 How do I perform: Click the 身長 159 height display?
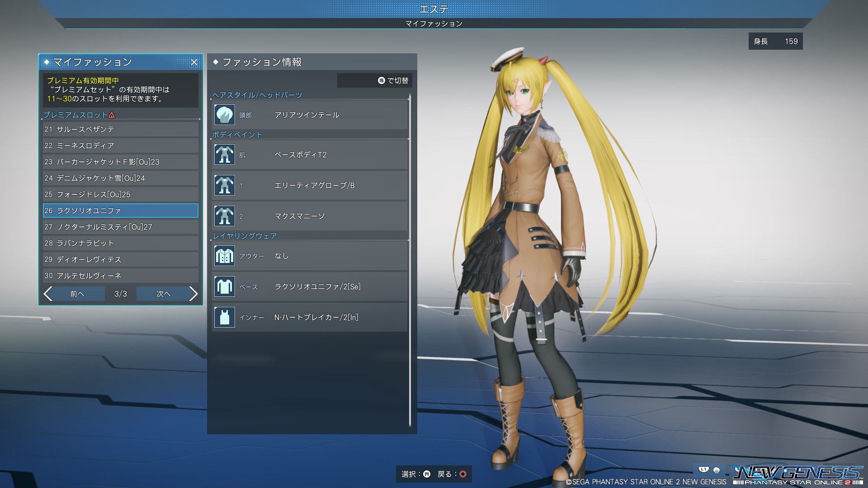pos(775,41)
